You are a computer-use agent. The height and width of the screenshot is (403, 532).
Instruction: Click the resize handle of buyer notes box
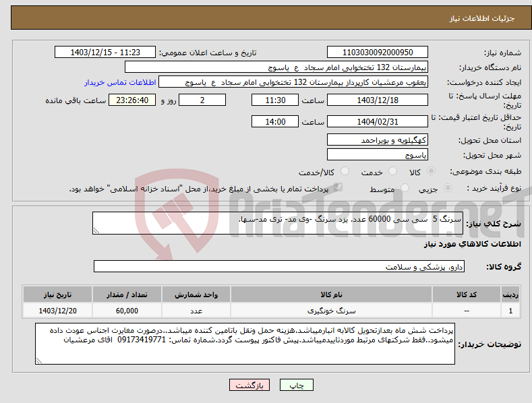pyautogui.click(x=39, y=361)
